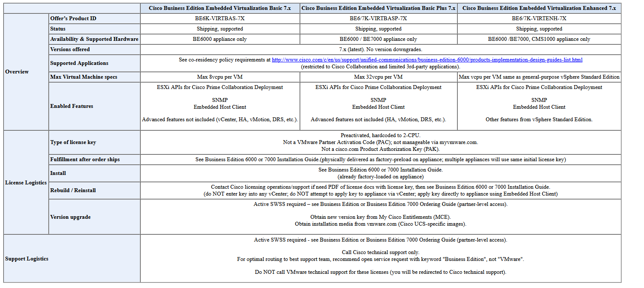Select the 'Rebuild / Reinstall' row label
This screenshot has height=288, width=644.
(x=73, y=190)
